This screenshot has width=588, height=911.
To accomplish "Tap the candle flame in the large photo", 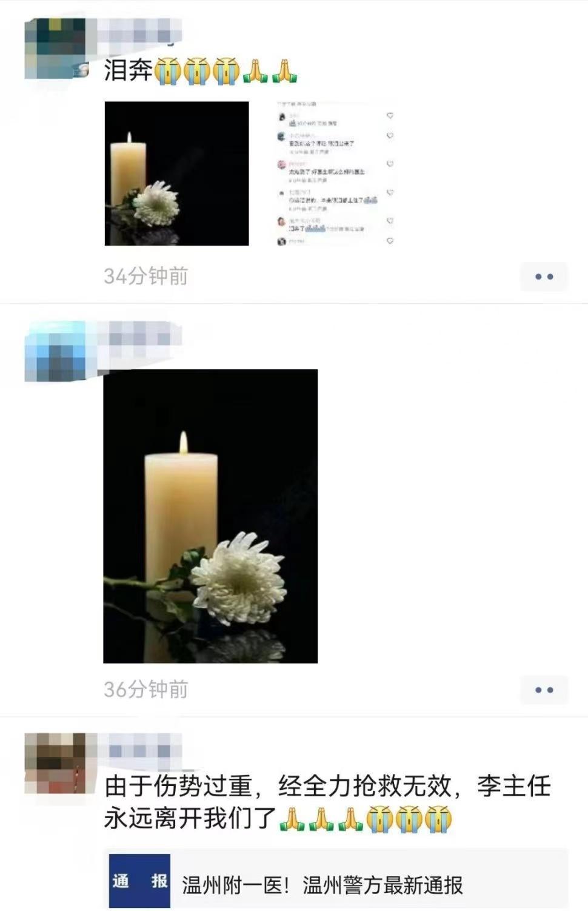I will pyautogui.click(x=183, y=443).
